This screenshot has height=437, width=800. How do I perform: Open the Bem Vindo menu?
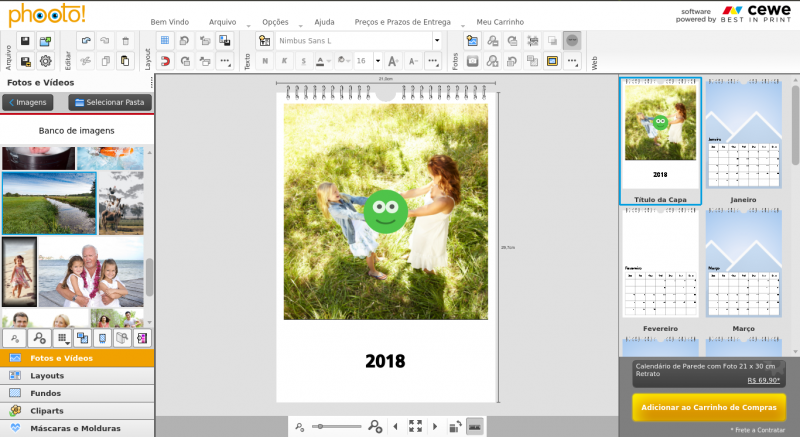click(x=169, y=22)
